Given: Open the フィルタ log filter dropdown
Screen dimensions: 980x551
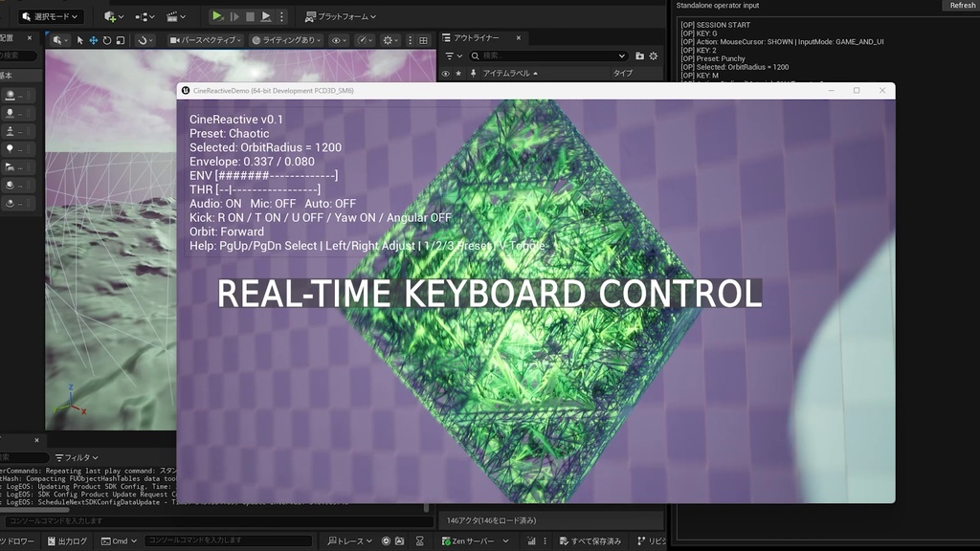Looking at the screenshot, I should tap(77, 457).
